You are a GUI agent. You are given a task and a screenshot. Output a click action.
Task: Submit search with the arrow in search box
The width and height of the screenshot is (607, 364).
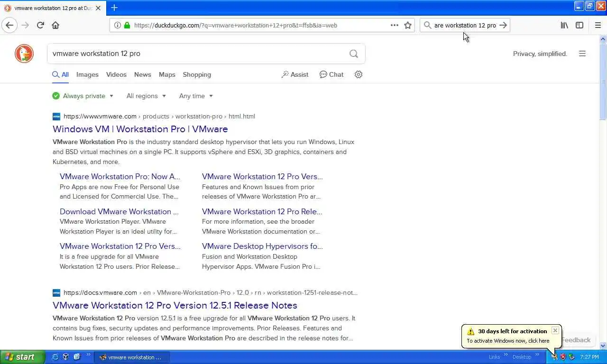pos(503,25)
